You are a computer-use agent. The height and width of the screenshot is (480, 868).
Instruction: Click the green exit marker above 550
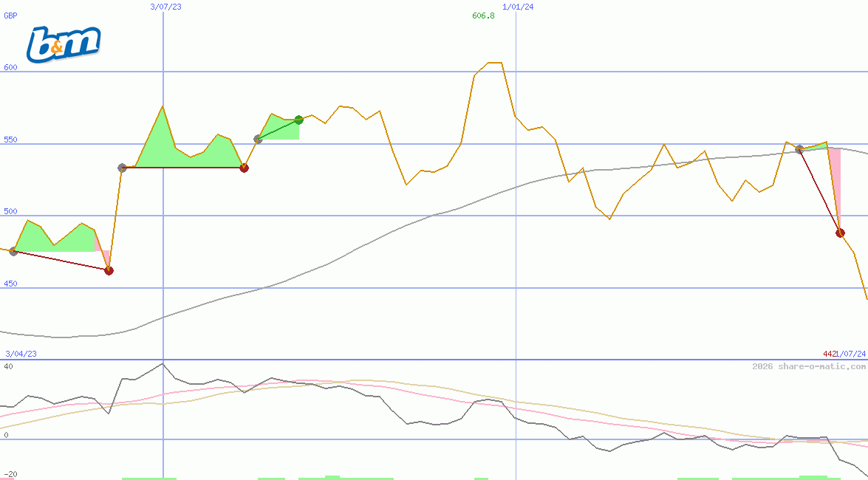point(298,120)
